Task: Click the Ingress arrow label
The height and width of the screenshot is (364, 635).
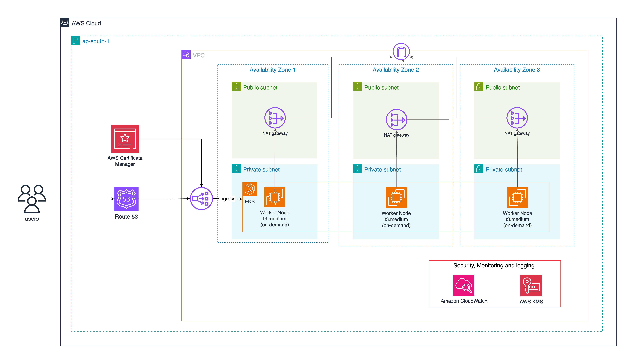Action: (227, 199)
